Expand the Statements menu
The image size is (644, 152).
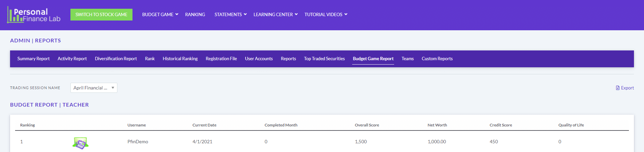pyautogui.click(x=230, y=14)
